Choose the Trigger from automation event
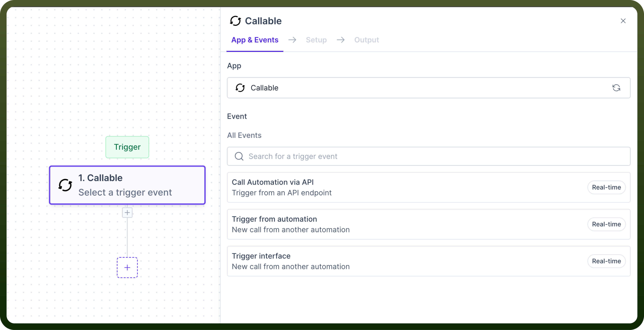Viewport: 644px width, 330px height. [x=428, y=224]
